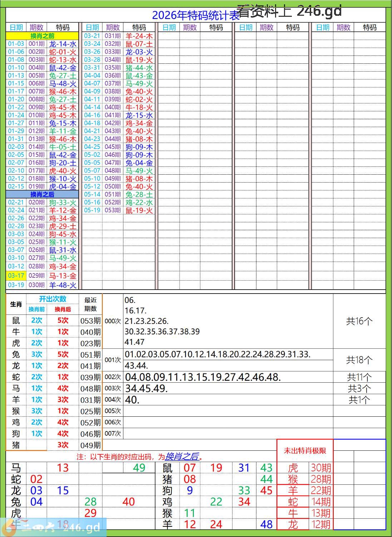
Task: Select the 030期 羊-48-火 entry
Action: point(42,285)
